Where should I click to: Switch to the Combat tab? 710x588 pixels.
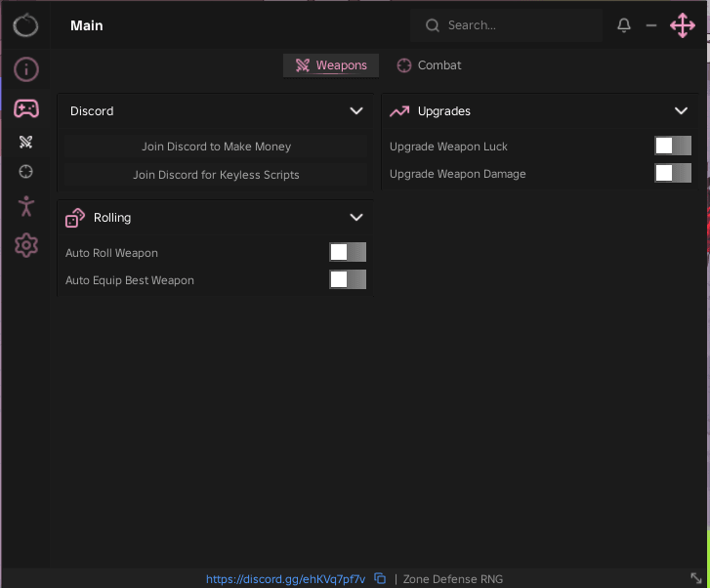coord(430,65)
